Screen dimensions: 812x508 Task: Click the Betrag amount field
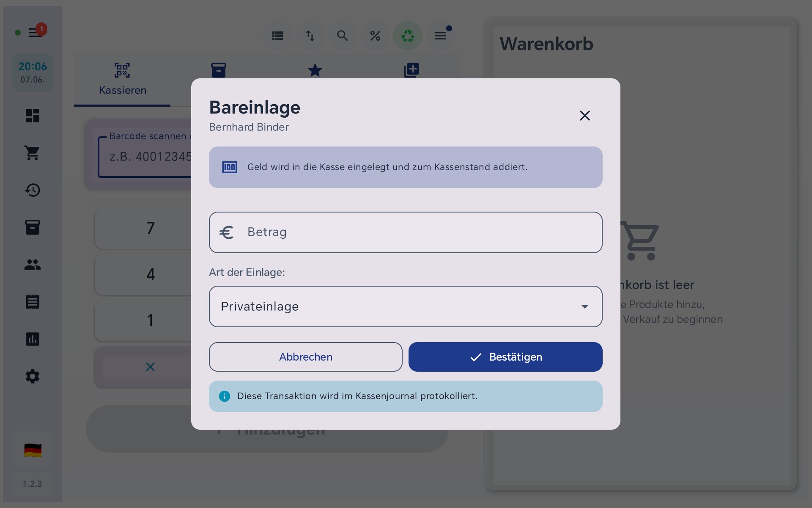[x=406, y=232]
